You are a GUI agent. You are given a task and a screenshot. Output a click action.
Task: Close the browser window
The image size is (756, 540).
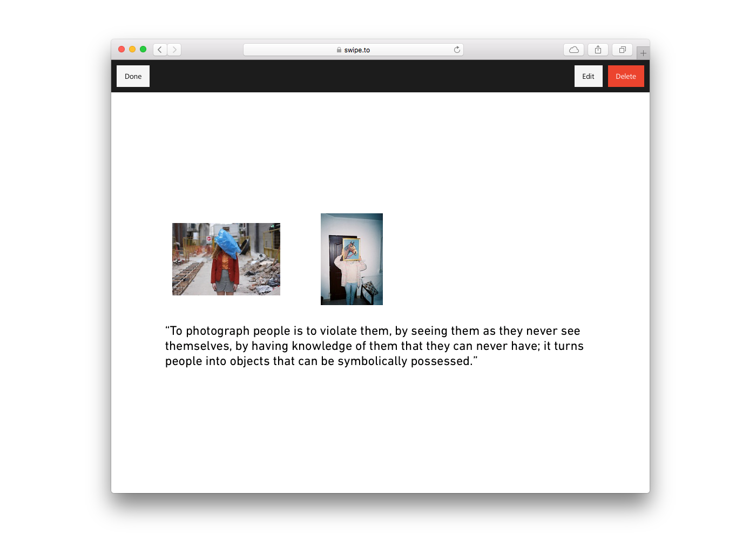122,49
